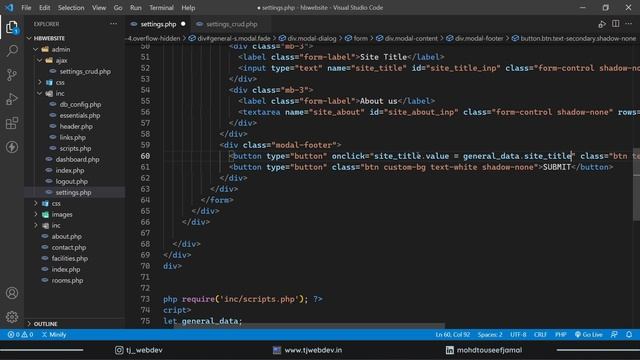Open editor More Actions ellipsis

click(x=629, y=24)
